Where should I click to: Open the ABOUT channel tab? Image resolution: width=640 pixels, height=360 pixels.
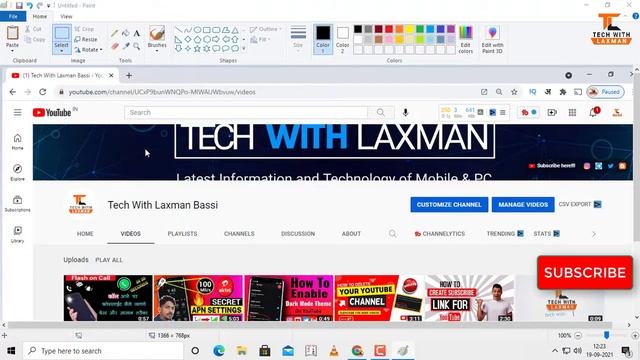351,233
